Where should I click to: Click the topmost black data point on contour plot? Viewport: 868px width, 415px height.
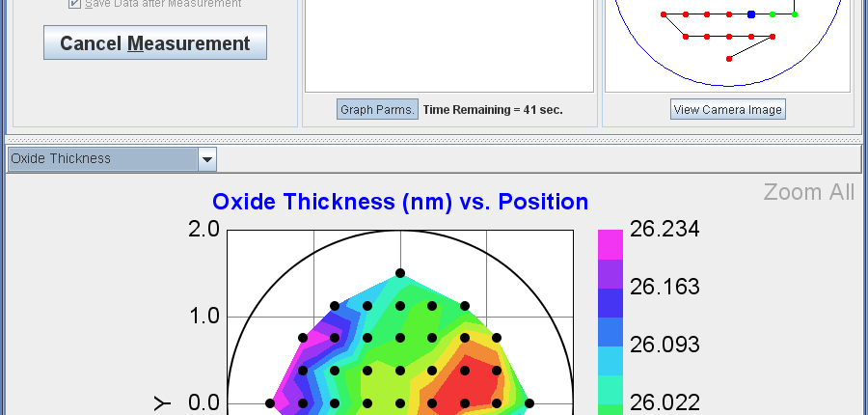tap(400, 273)
